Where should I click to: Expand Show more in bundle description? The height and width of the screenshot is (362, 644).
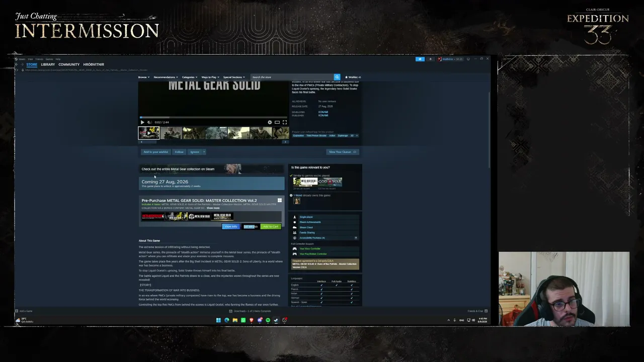213,208
